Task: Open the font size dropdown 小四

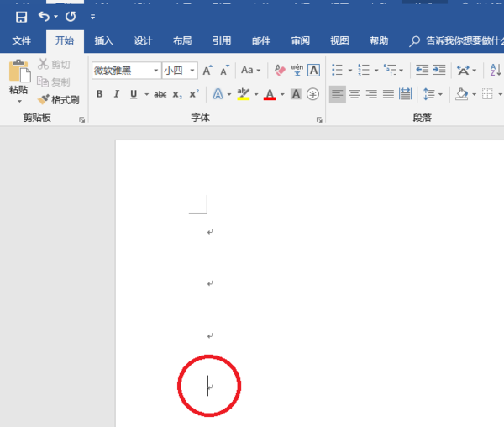Action: click(180, 70)
